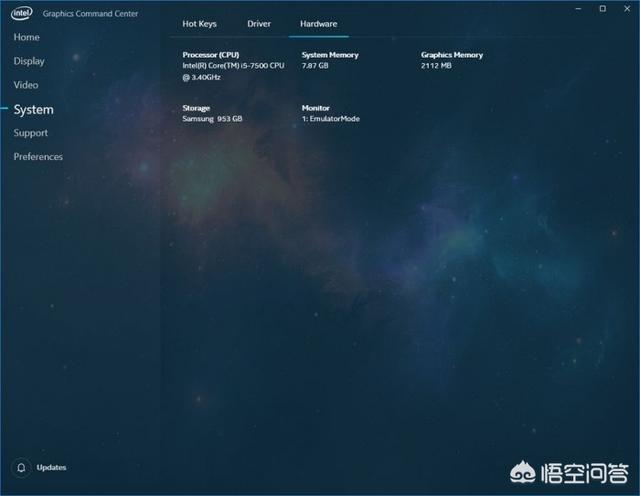Click the Graphics Command Center title
640x496 pixels.
click(90, 13)
